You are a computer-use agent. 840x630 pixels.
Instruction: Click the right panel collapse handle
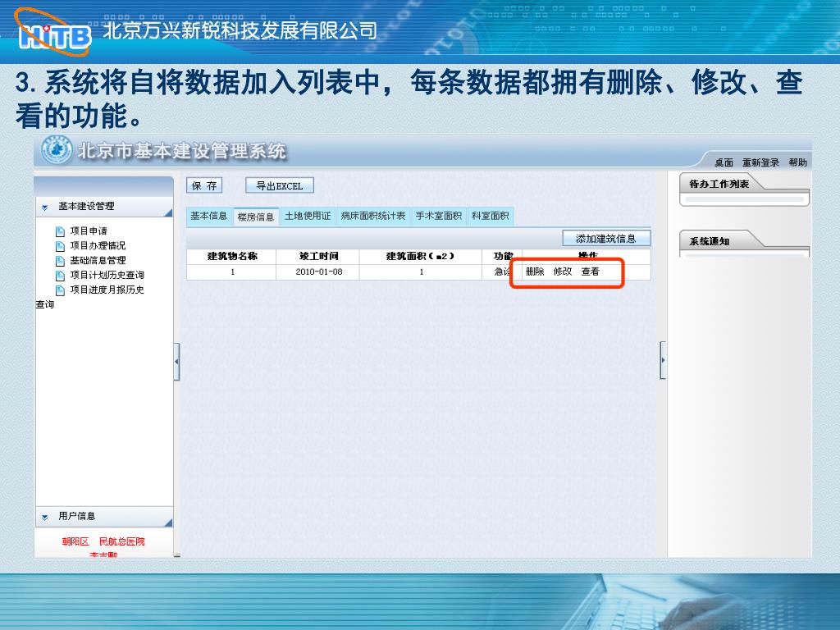point(663,360)
